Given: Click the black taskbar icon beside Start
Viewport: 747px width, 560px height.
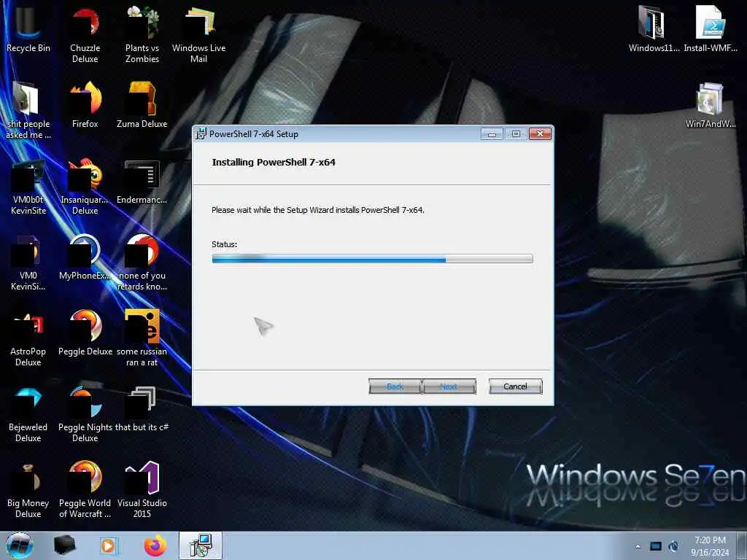Looking at the screenshot, I should coord(64,545).
